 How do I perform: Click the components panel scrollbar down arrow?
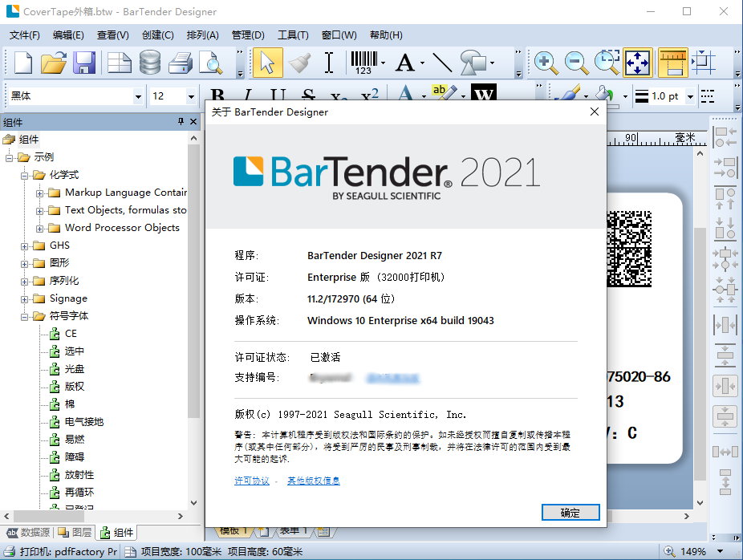[193, 503]
